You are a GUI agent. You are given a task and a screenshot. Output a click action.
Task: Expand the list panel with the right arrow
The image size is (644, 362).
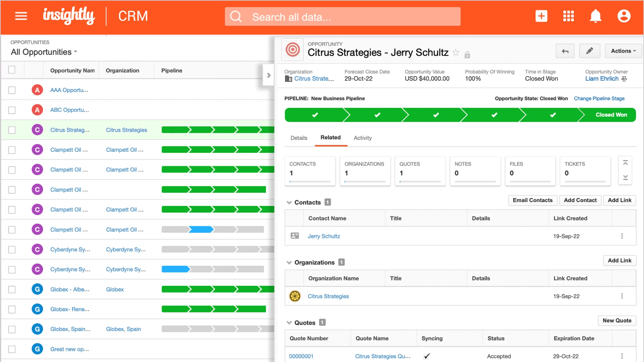[x=268, y=75]
